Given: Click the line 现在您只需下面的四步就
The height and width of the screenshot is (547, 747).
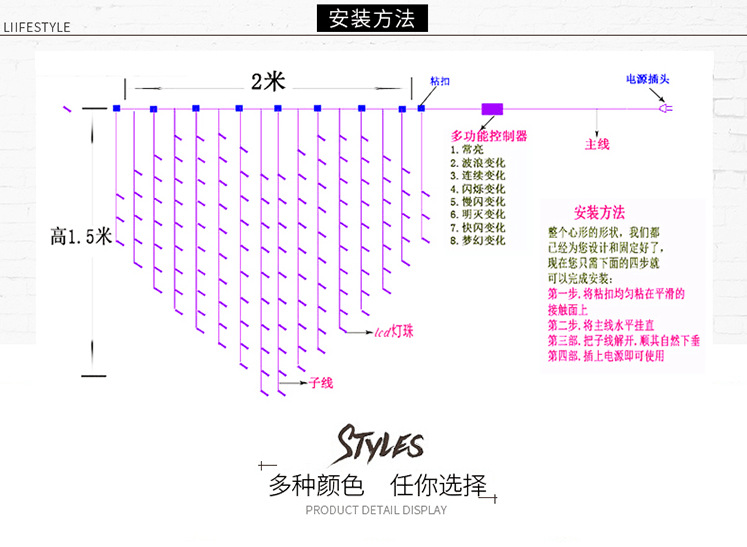Looking at the screenshot, I should (603, 263).
